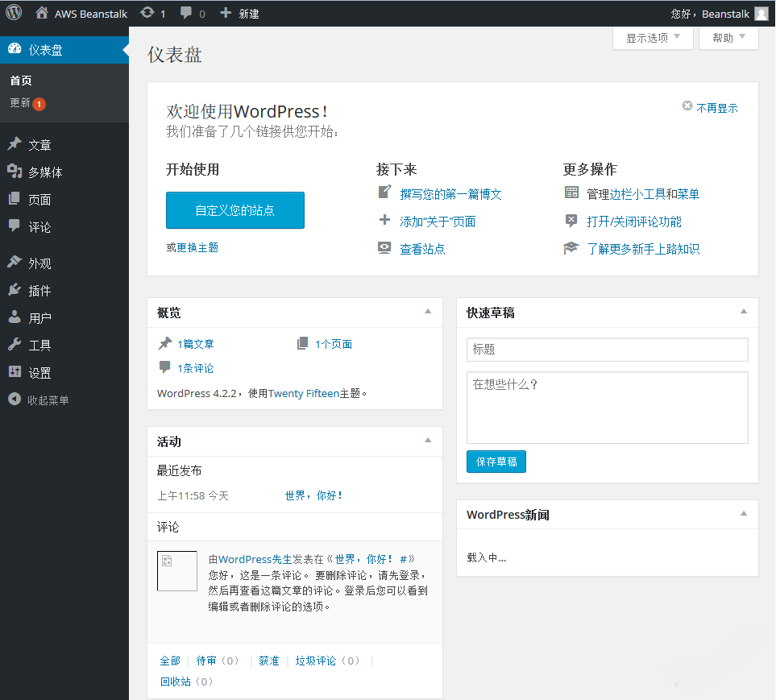Click the 插件 plugin icon
Image resolution: width=776 pixels, height=700 pixels.
tap(15, 289)
